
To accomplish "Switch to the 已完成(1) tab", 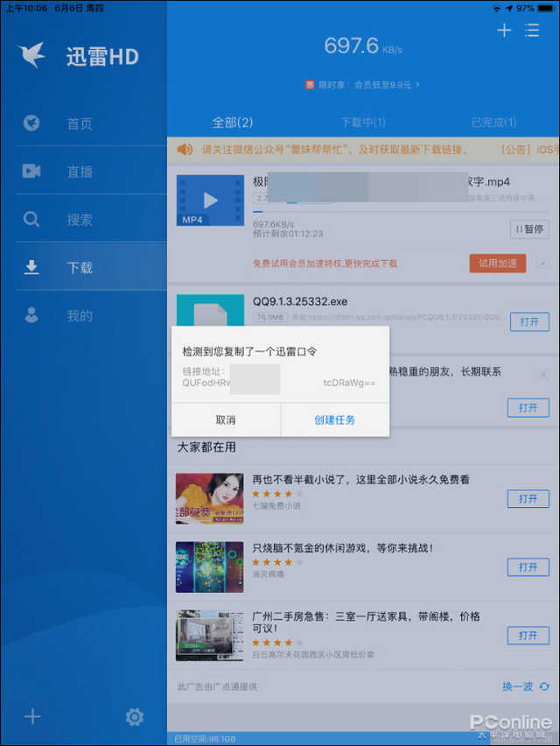I will (x=493, y=123).
